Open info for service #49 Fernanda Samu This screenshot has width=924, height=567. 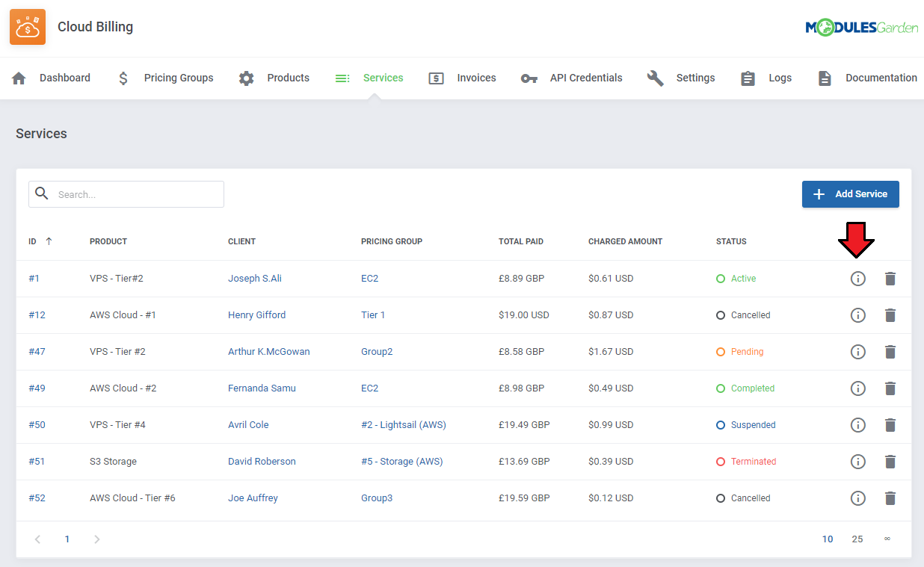858,388
